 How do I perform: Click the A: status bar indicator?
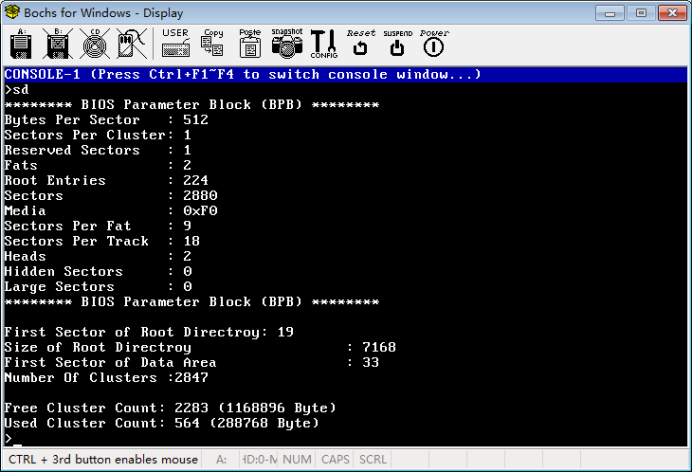[222, 460]
